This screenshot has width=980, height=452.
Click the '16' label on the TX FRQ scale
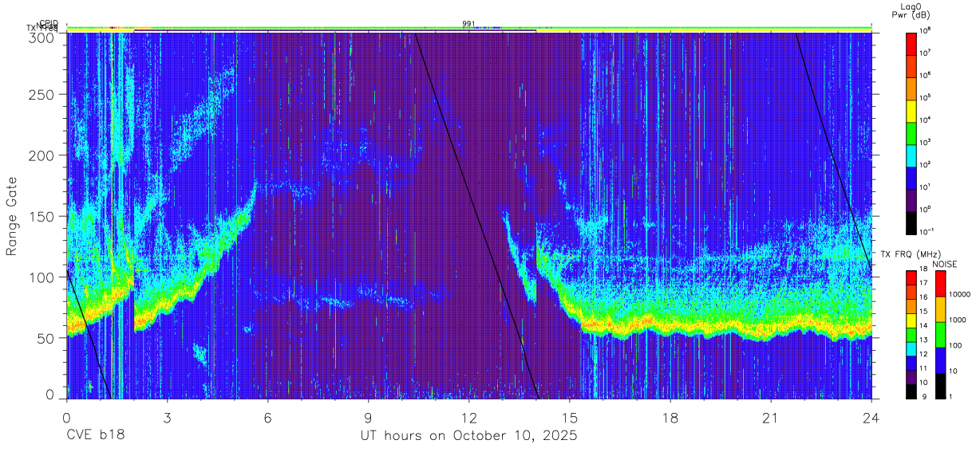click(923, 297)
